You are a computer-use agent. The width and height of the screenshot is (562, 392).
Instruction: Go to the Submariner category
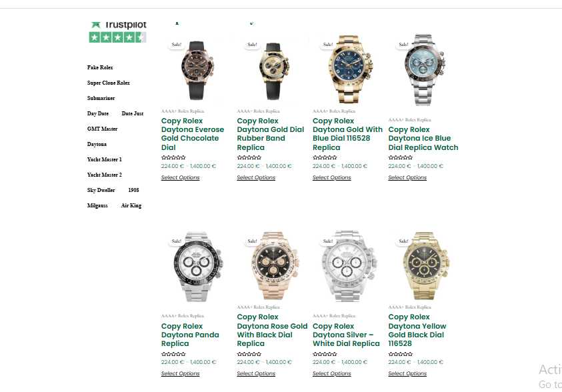pos(101,98)
